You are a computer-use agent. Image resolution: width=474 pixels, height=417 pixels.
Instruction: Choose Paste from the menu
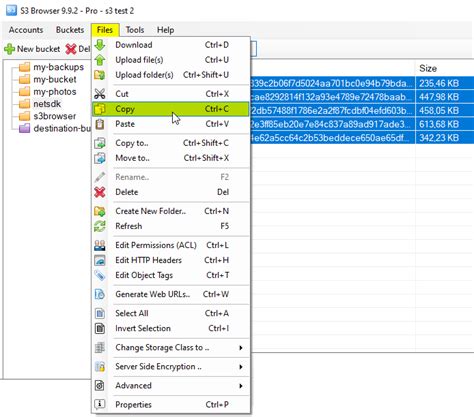point(171,124)
